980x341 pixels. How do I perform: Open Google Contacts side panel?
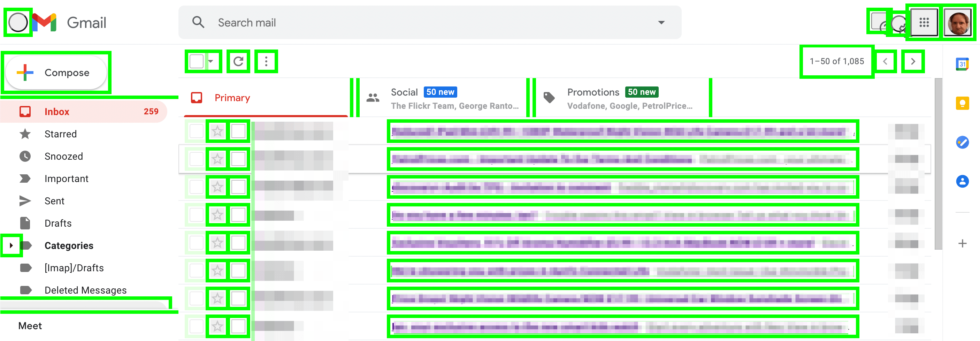coord(962,181)
